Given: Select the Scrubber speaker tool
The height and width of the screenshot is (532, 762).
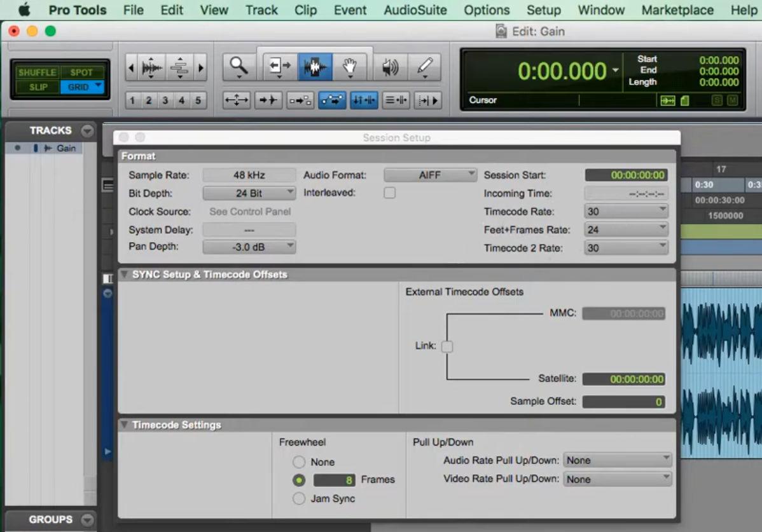Looking at the screenshot, I should point(390,66).
